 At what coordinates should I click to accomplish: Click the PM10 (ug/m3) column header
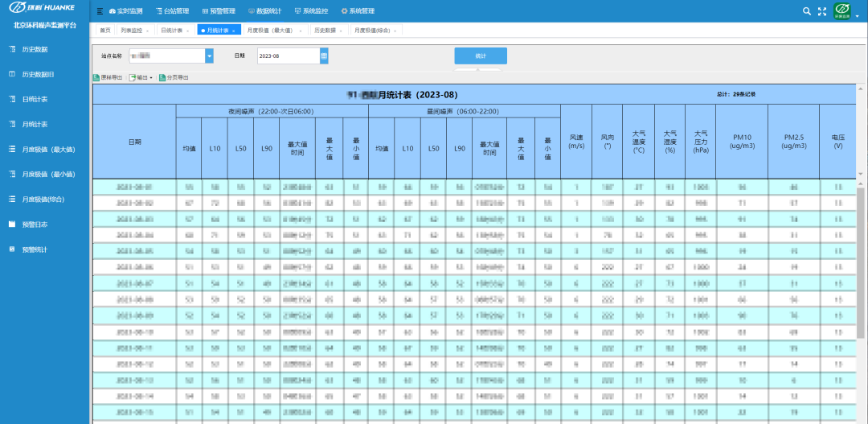pyautogui.click(x=742, y=142)
